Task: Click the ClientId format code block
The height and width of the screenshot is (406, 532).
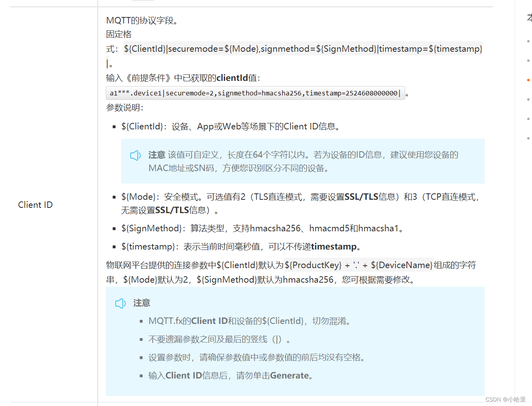Action: pos(303,49)
